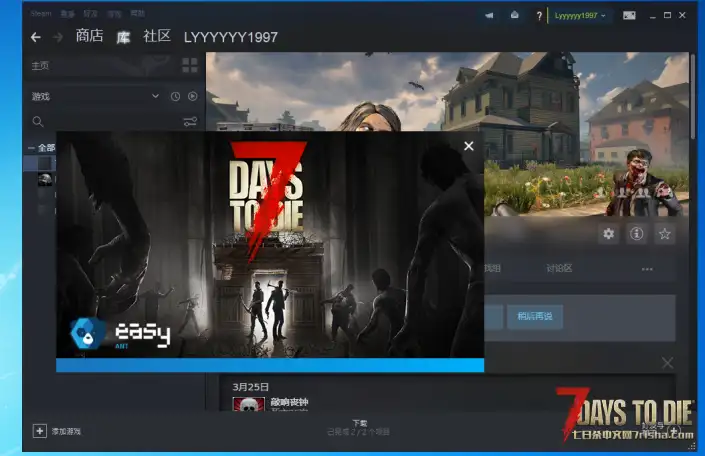The height and width of the screenshot is (456, 705).
Task: Open the LYYYYYY1997 account dropdown
Action: [x=581, y=16]
